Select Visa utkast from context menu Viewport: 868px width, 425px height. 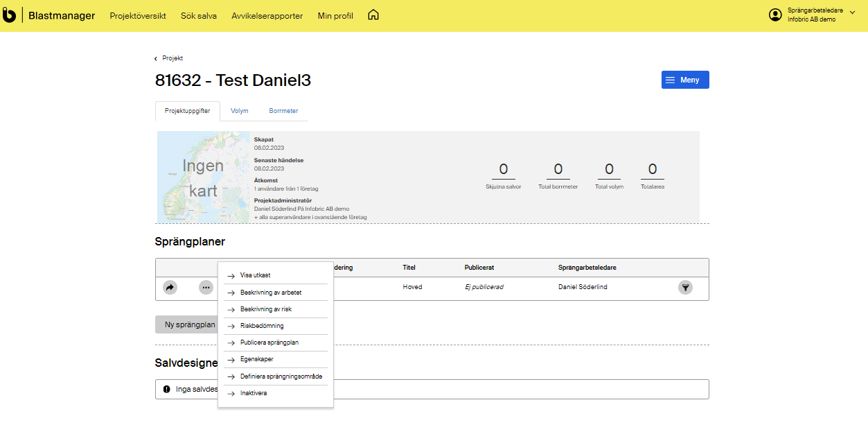[276, 275]
